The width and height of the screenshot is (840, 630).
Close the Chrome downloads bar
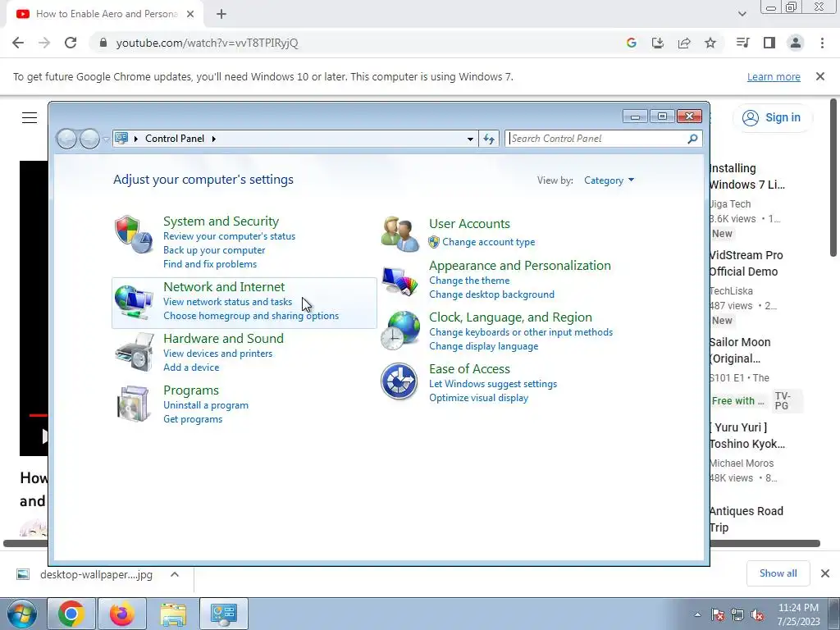pos(825,573)
